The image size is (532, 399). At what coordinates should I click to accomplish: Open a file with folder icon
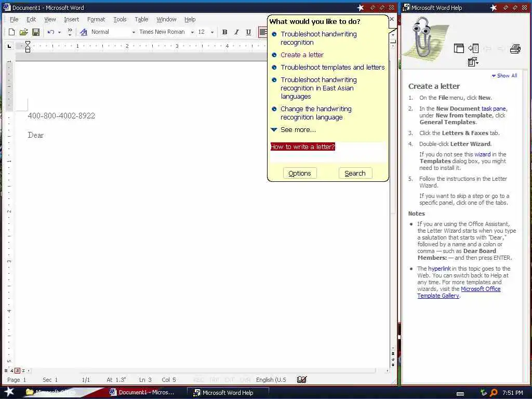pyautogui.click(x=23, y=32)
